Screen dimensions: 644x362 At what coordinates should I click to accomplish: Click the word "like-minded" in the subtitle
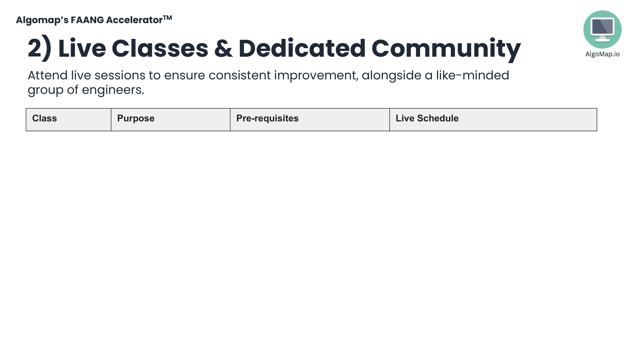tap(472, 76)
